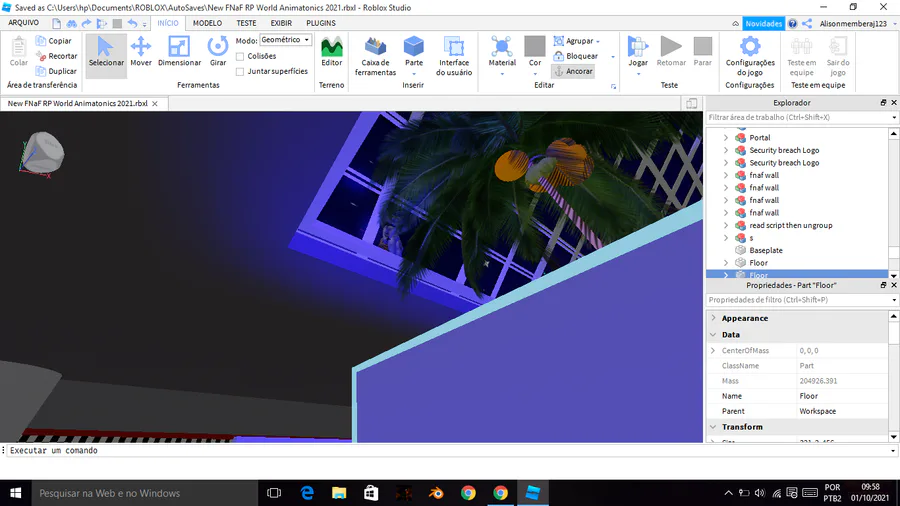Click the Colar paste icon
The height and width of the screenshot is (506, 900).
(x=18, y=52)
